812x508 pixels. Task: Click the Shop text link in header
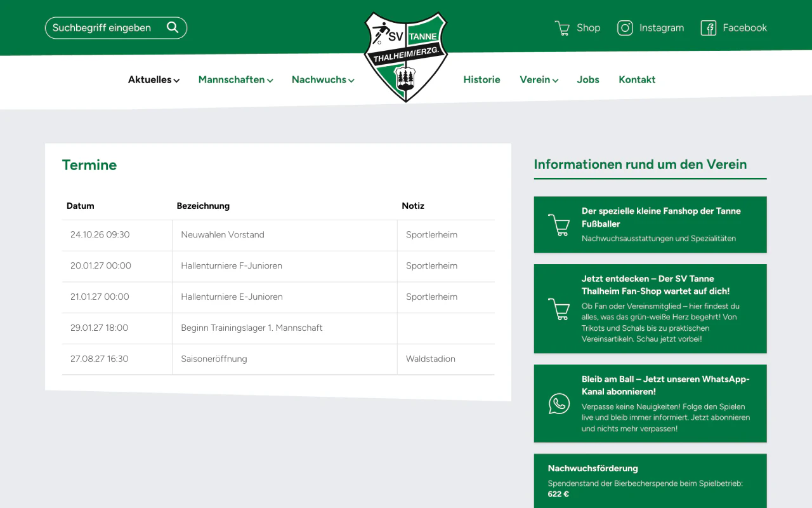click(x=589, y=28)
